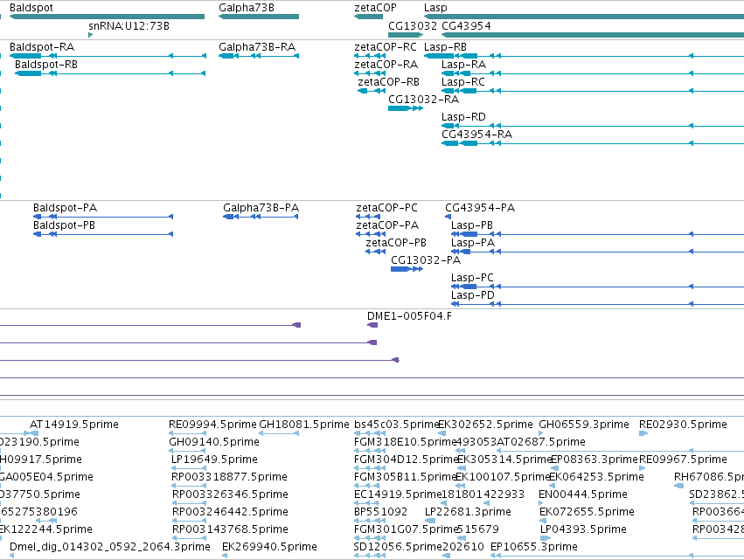Click the RP003143768.5prime EST label
The width and height of the screenshot is (744, 560).
pos(230,529)
